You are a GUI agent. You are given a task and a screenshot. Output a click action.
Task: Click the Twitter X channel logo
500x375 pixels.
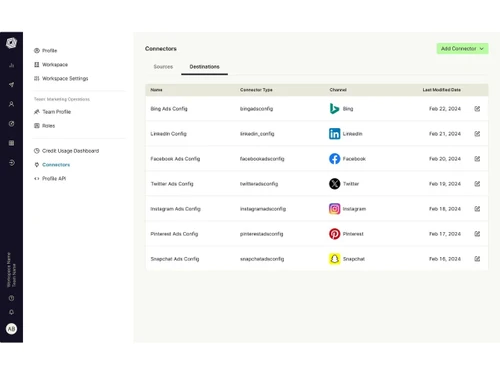point(334,184)
